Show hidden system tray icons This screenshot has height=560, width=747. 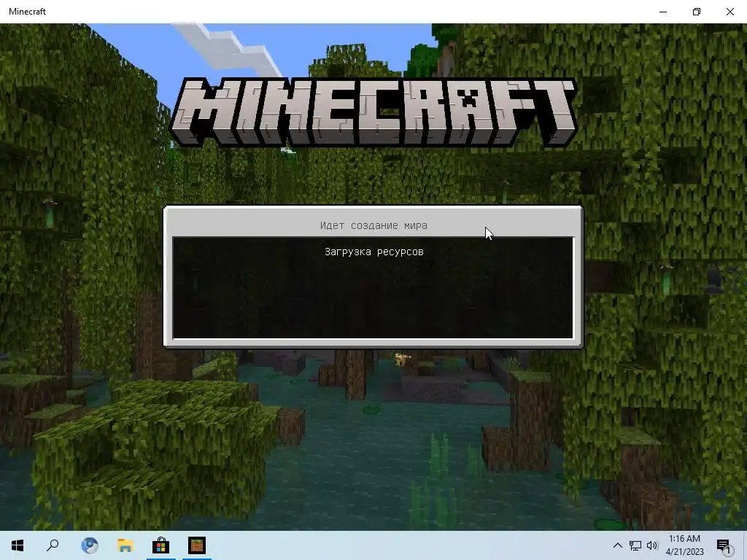pyautogui.click(x=617, y=545)
